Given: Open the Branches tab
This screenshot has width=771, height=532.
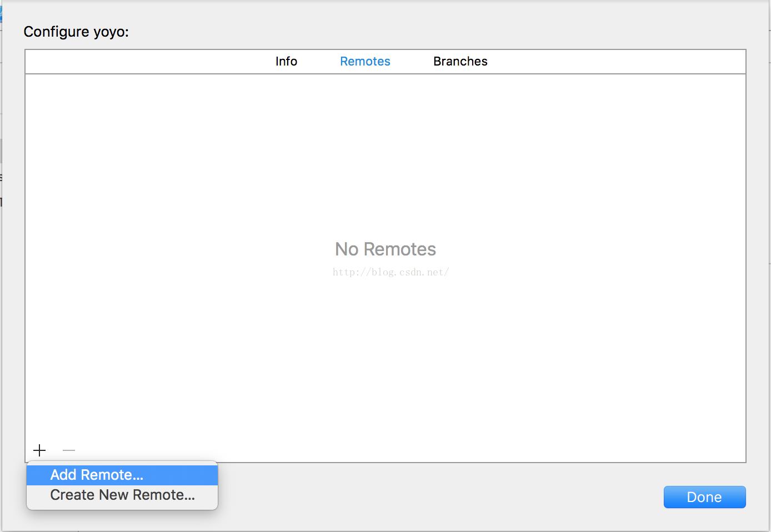Looking at the screenshot, I should (460, 61).
